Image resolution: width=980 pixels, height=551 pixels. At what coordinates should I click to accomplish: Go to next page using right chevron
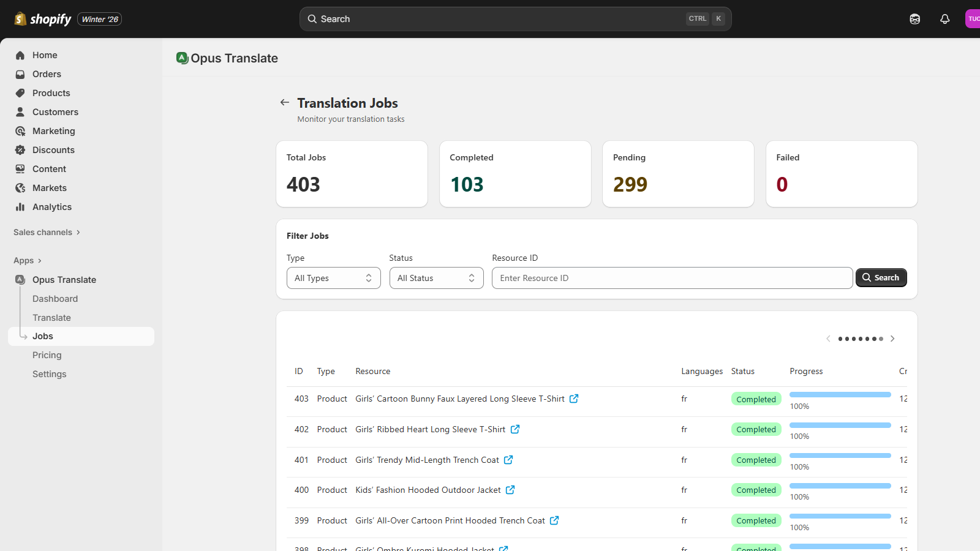pos(892,339)
